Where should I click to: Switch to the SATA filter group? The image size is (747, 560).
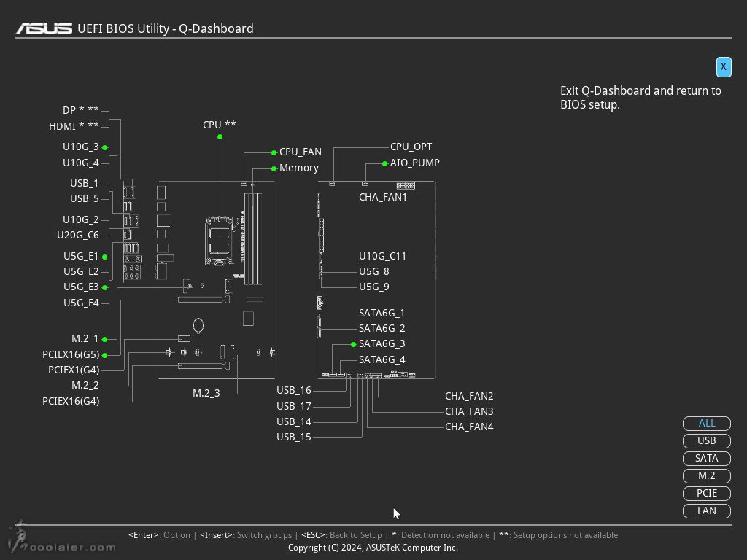click(706, 458)
